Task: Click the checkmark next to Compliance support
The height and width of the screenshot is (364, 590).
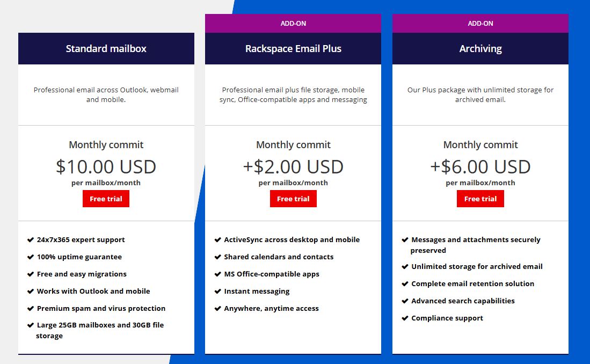Action: 405,318
